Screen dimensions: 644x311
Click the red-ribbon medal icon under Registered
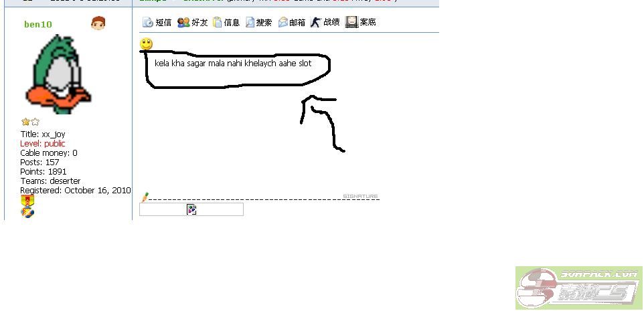click(27, 201)
